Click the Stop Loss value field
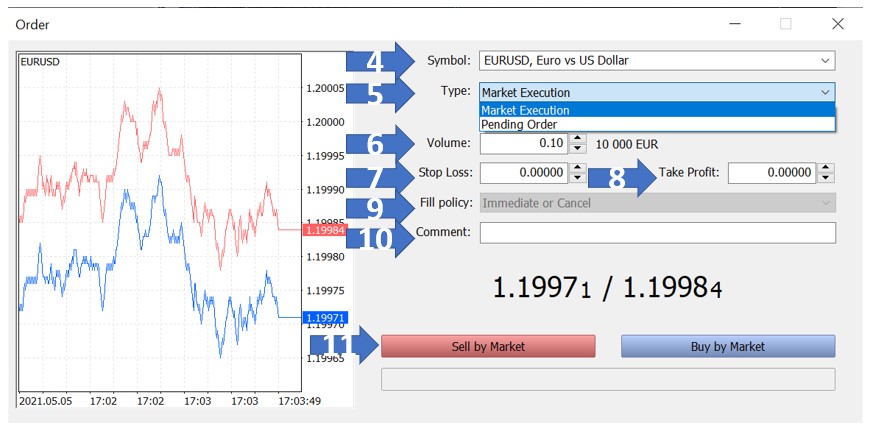 [x=524, y=173]
